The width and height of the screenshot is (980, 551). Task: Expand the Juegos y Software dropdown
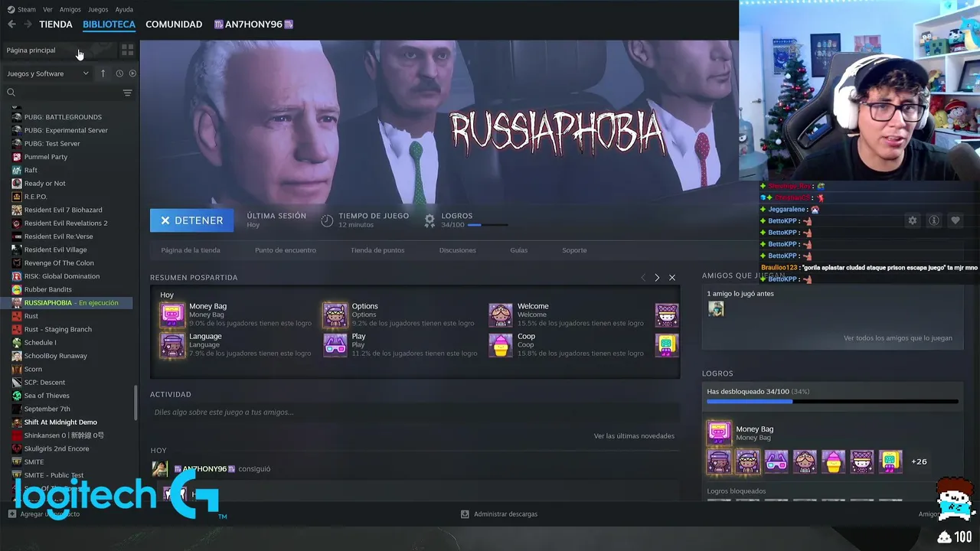[47, 73]
